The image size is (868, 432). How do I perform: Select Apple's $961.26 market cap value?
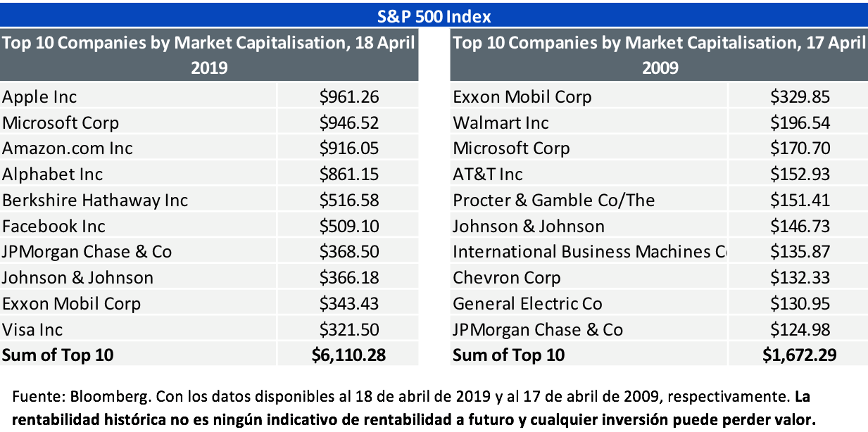click(348, 97)
